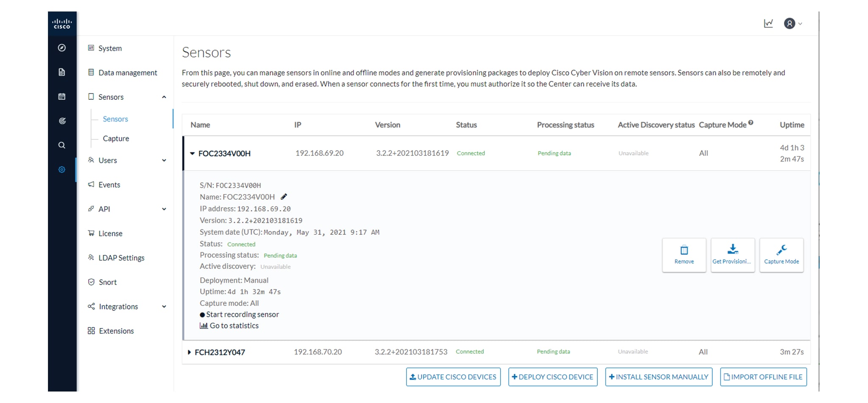Click the Cisco logo in the corner
Viewport: 868px width, 403px height.
point(62,23)
